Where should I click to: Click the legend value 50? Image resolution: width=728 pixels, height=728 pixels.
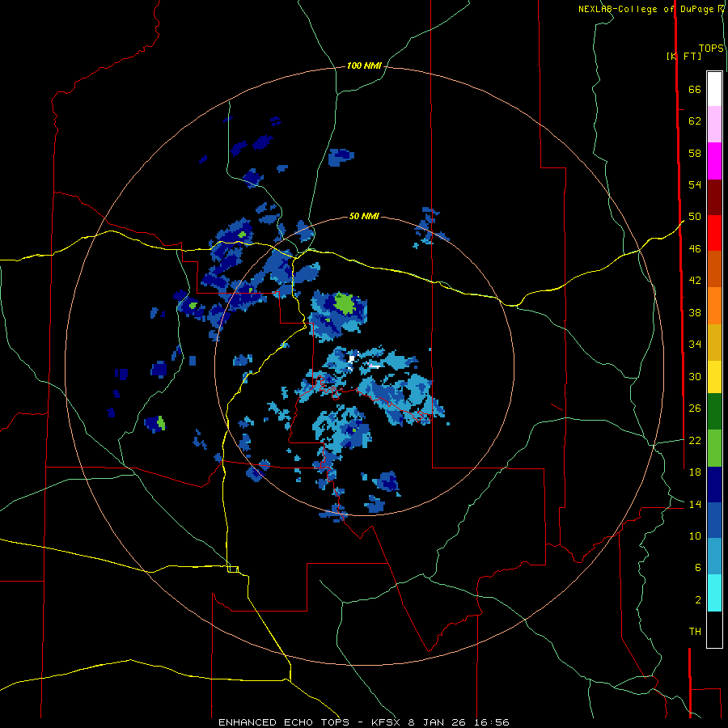point(695,217)
